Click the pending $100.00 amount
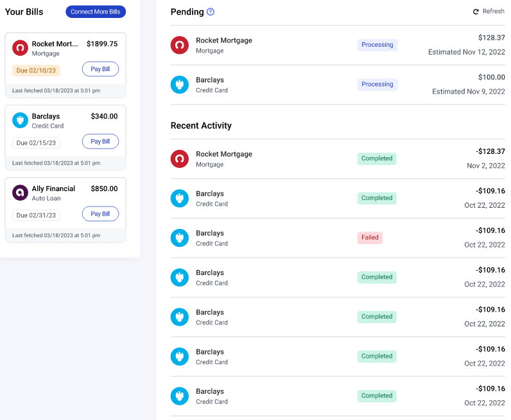The width and height of the screenshot is (511, 420). [492, 78]
